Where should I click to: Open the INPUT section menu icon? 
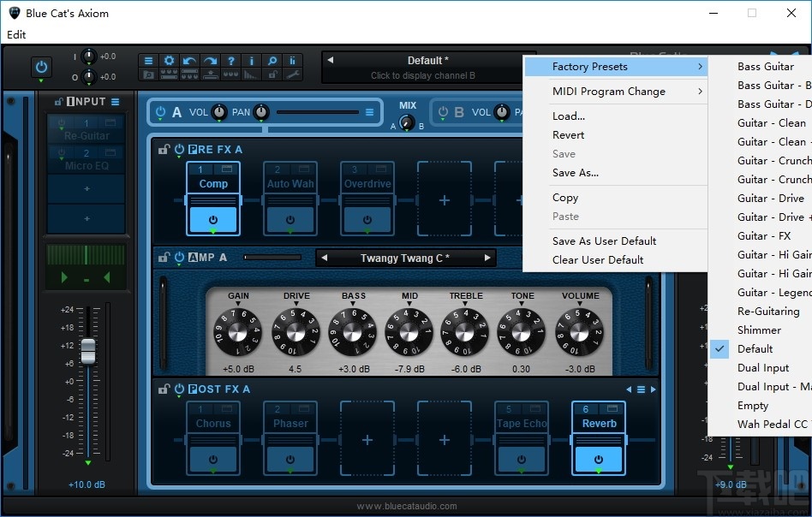(x=115, y=102)
